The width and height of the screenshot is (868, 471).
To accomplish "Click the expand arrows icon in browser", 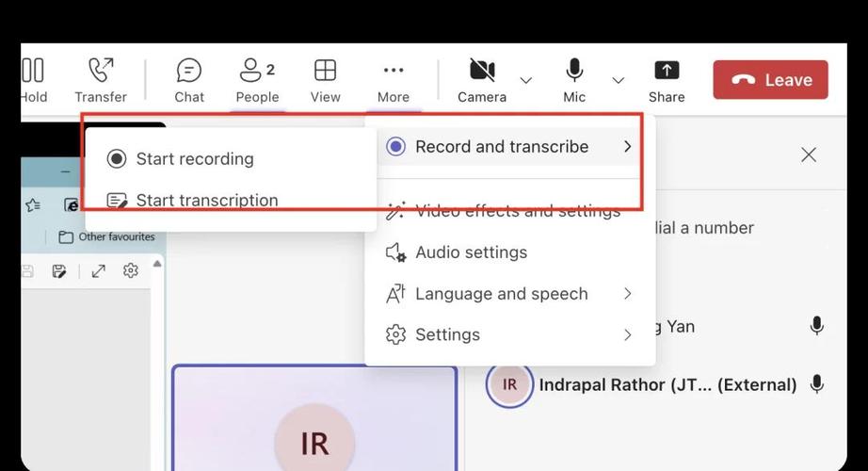I will coord(99,271).
